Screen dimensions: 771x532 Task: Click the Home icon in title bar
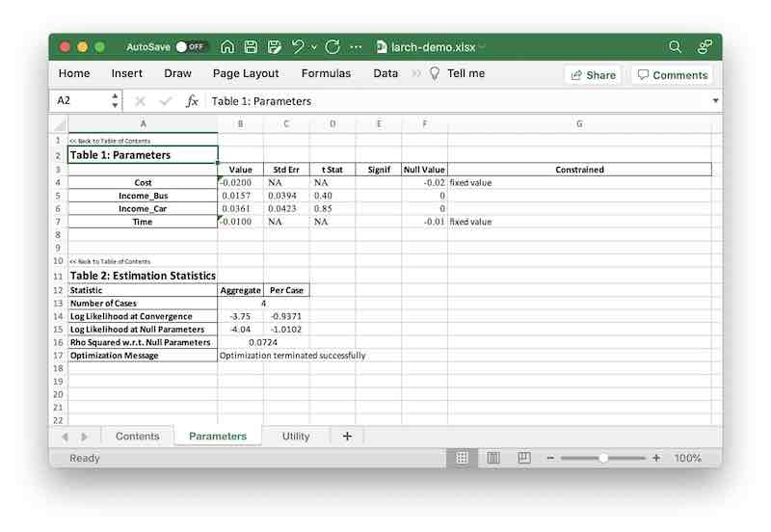pyautogui.click(x=227, y=46)
